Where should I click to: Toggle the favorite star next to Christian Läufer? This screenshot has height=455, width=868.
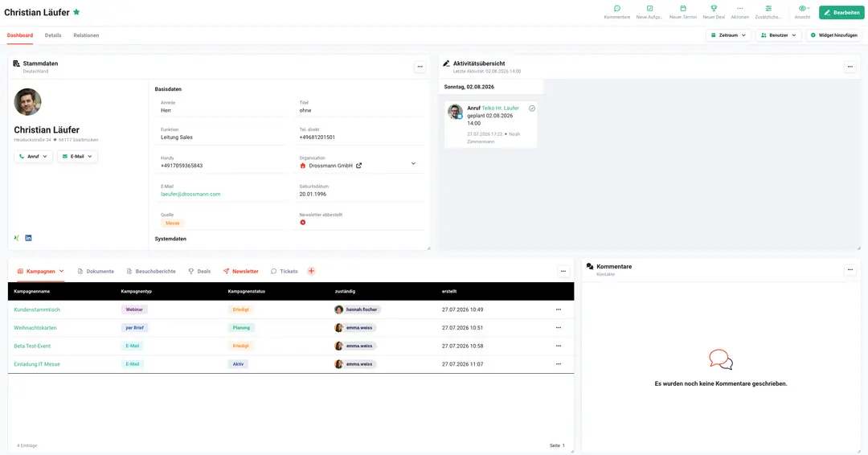(x=76, y=12)
